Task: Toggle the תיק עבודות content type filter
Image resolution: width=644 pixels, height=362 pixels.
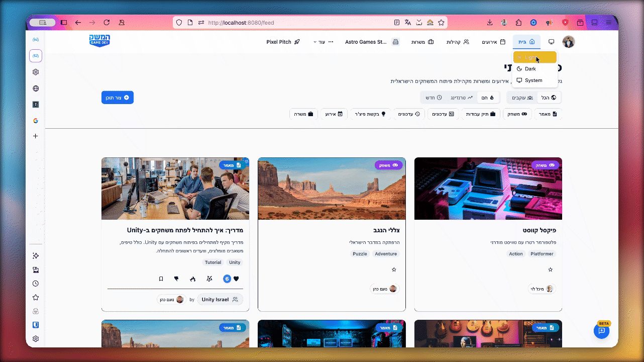Action: coord(480,114)
